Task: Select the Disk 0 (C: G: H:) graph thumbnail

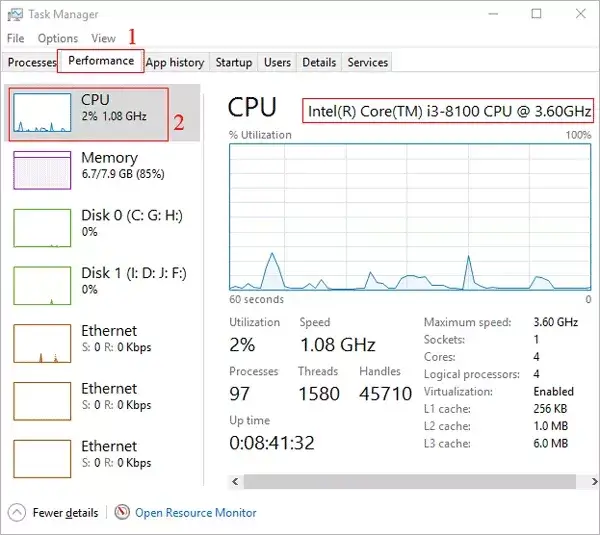Action: (x=42, y=228)
